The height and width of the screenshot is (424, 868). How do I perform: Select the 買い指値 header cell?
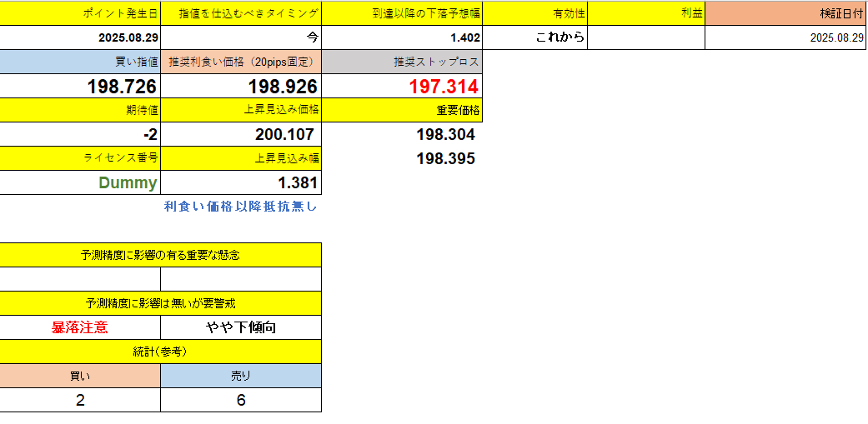[x=80, y=62]
